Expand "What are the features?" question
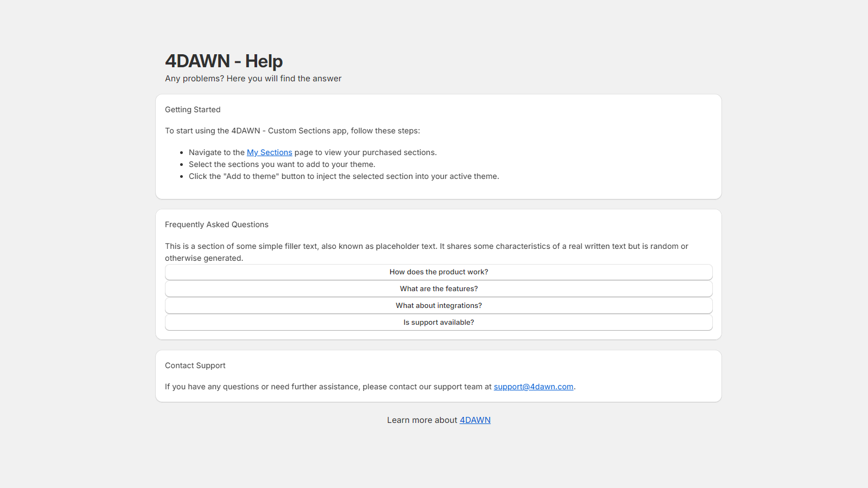The width and height of the screenshot is (868, 488). point(438,289)
